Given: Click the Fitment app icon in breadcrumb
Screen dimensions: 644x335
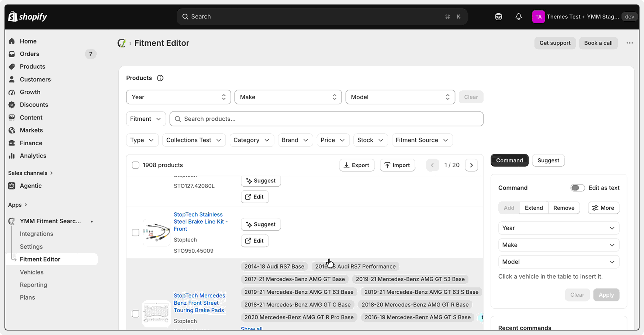Looking at the screenshot, I should [x=121, y=43].
